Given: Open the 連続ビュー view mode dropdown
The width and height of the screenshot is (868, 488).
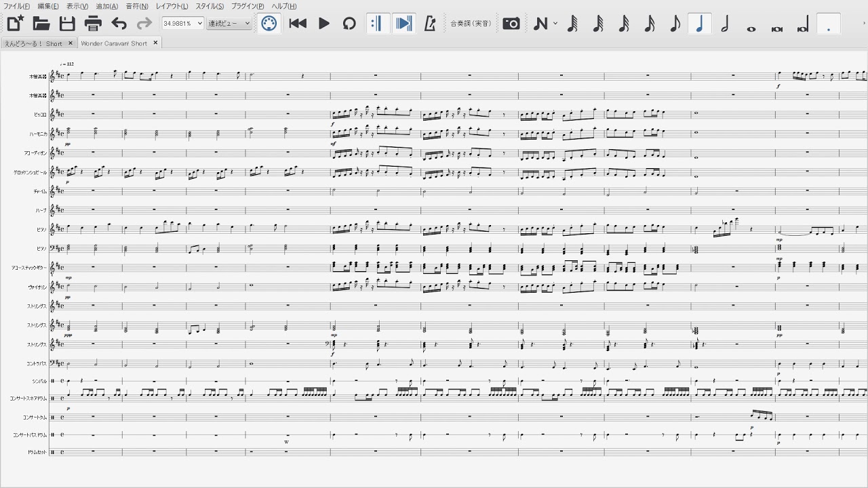Looking at the screenshot, I should click(x=247, y=24).
